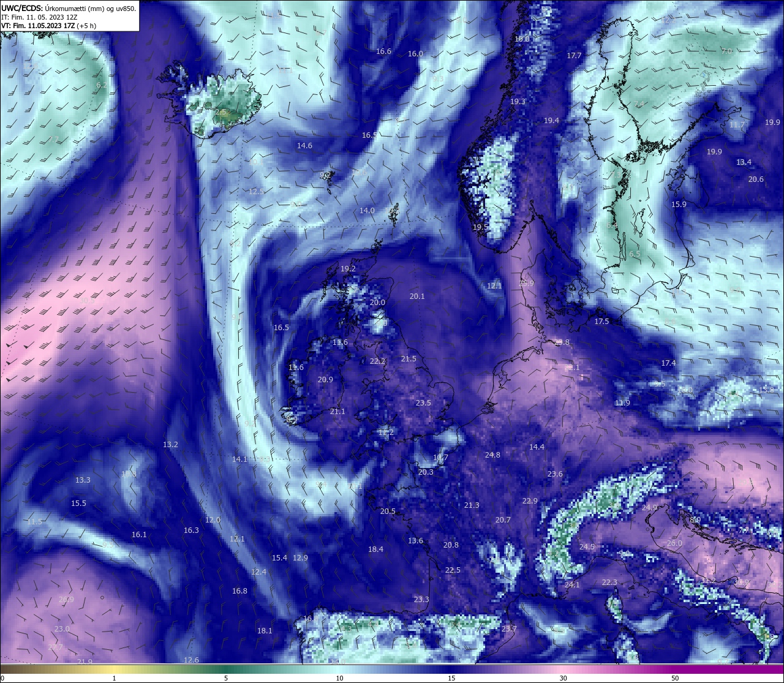Click the map value '23.6'
The width and height of the screenshot is (784, 683).
click(x=555, y=474)
